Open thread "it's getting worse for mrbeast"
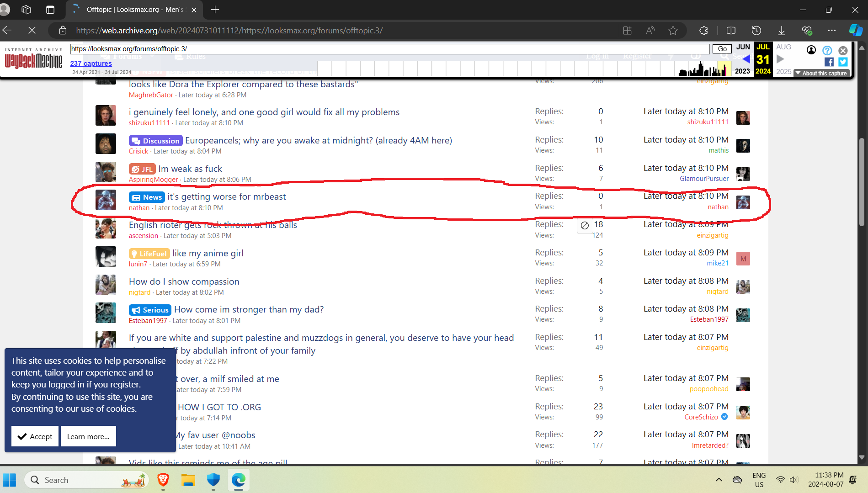The image size is (868, 493). [226, 196]
